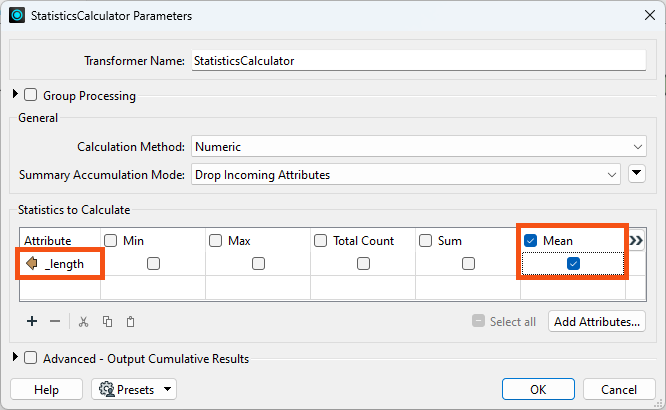The image size is (666, 410).
Task: Expand the Group Processing section triangle
Action: pyautogui.click(x=15, y=94)
